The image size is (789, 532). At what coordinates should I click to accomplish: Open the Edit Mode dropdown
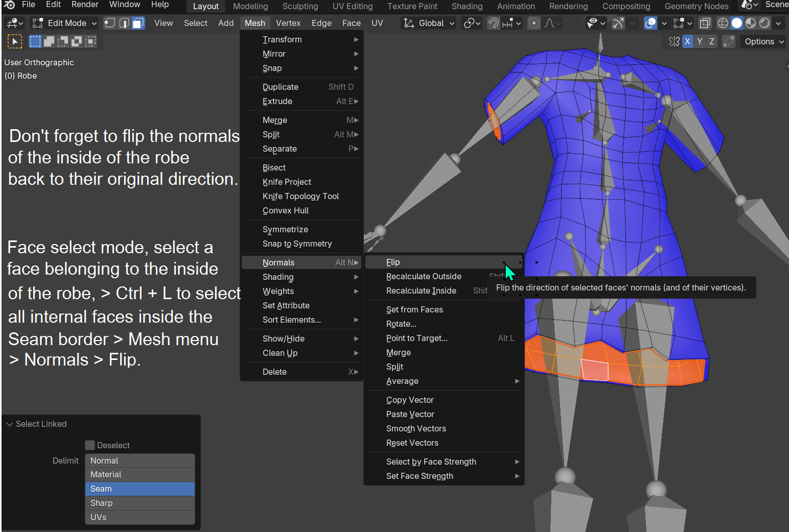64,23
